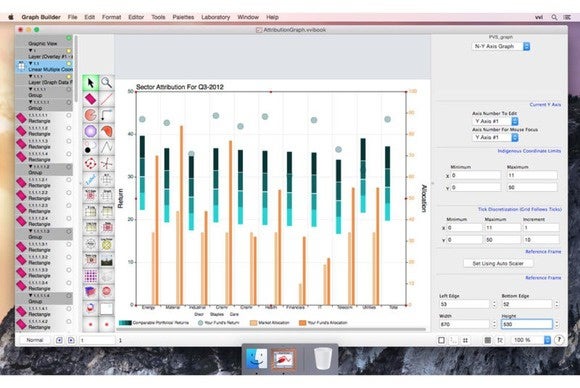
Task: Select the pie wedge shape tool
Action: 91,115
